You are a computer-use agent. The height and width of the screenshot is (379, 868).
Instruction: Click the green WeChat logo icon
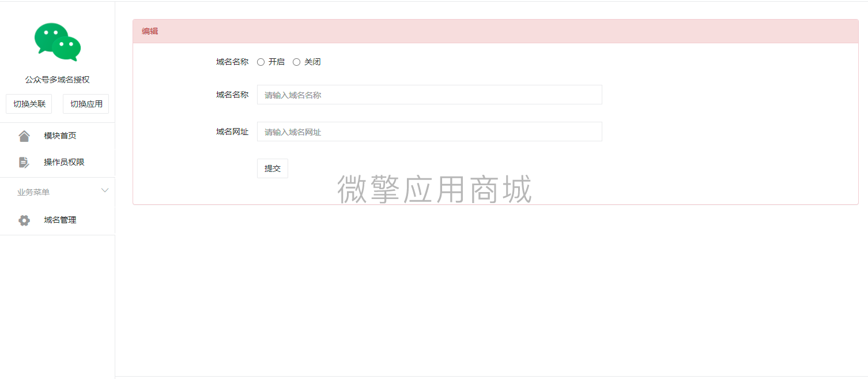point(58,42)
